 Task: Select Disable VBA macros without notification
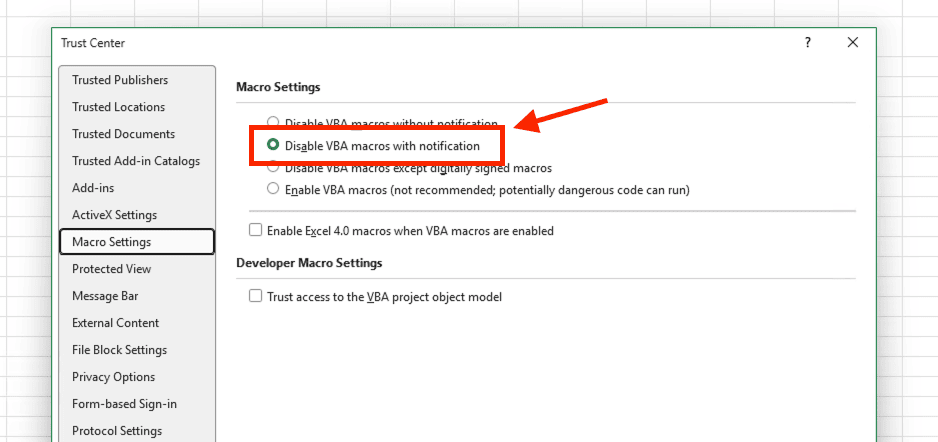[273, 123]
